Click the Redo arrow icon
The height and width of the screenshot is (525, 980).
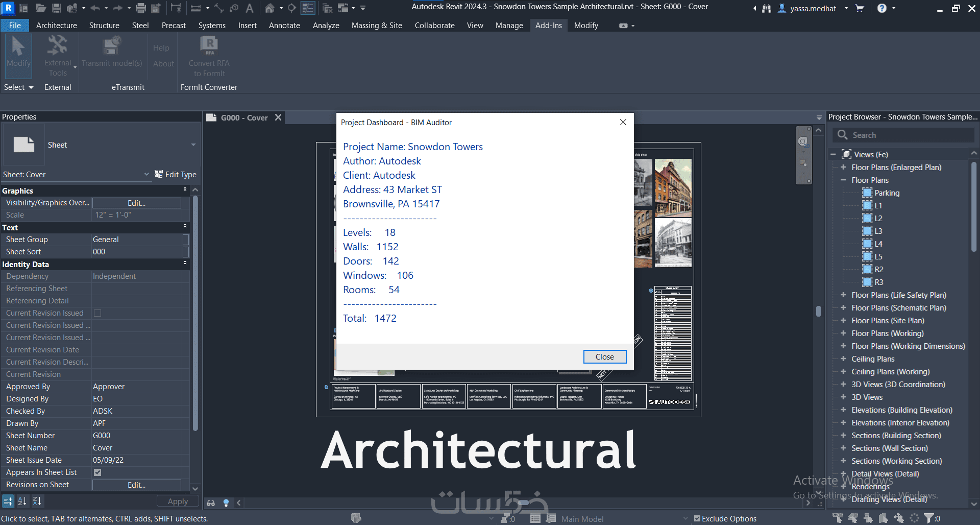[117, 8]
